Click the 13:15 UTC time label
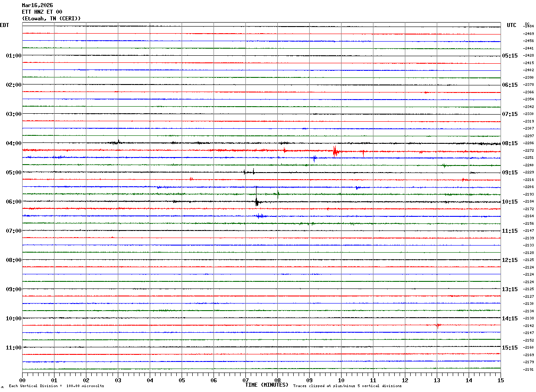This screenshot has width=536, height=392. 510,289
